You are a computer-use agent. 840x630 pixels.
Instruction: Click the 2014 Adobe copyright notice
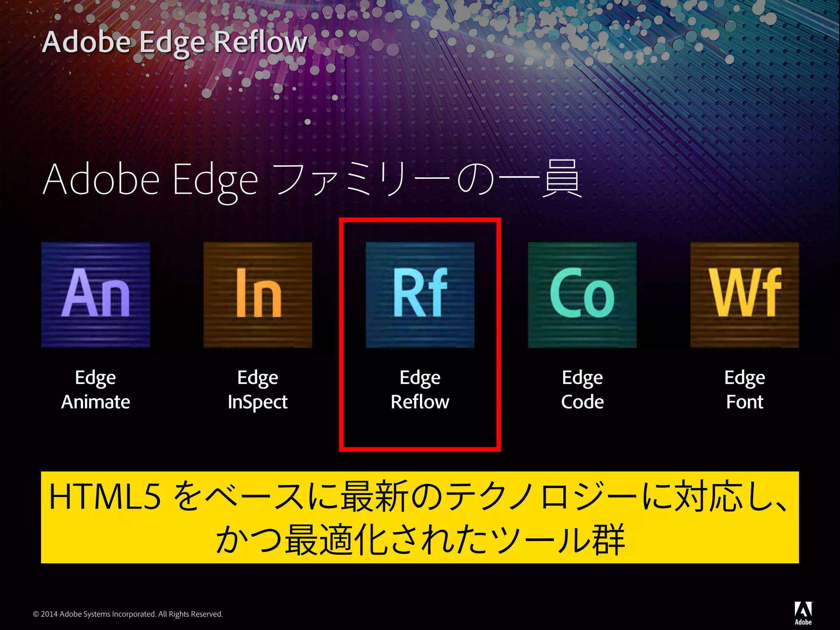[x=128, y=614]
